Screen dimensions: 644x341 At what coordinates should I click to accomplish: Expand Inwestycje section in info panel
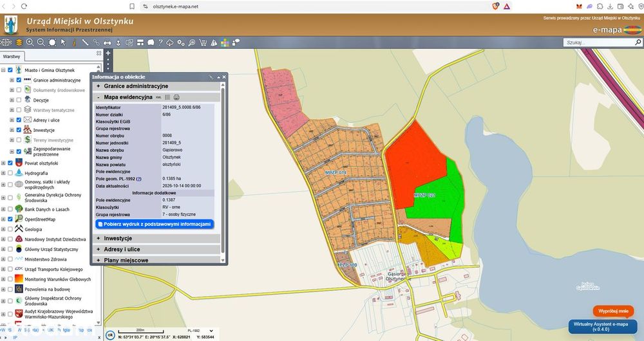click(x=98, y=238)
